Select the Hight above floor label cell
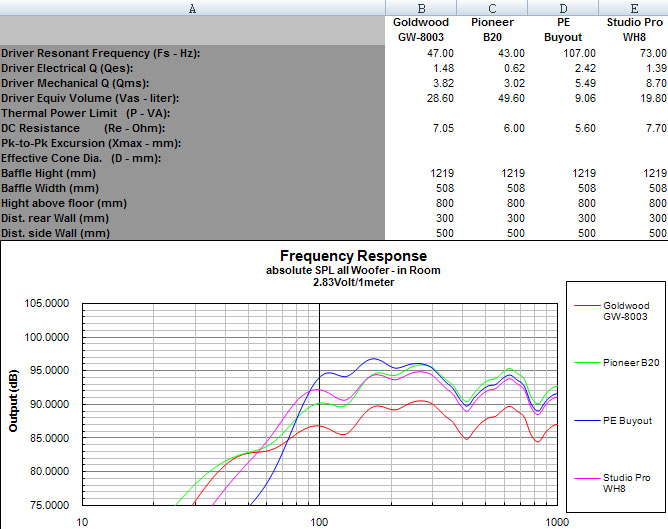Image resolution: width=668 pixels, height=529 pixels. point(192,203)
